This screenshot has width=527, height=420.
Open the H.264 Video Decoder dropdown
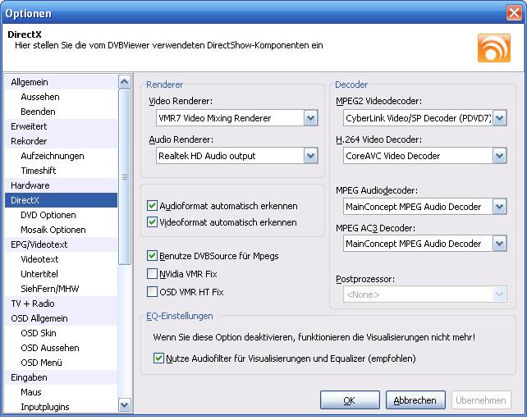click(499, 156)
